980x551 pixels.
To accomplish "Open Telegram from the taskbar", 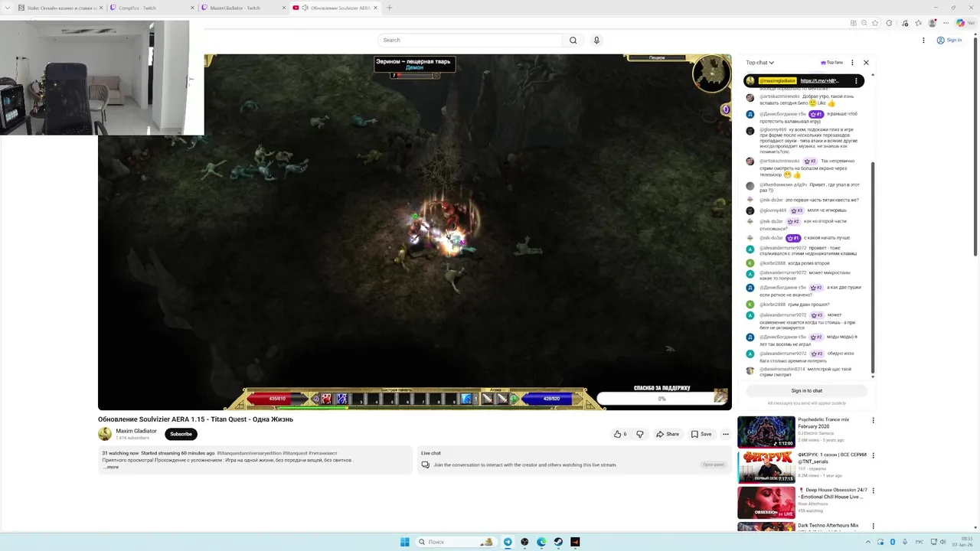I will click(x=507, y=542).
